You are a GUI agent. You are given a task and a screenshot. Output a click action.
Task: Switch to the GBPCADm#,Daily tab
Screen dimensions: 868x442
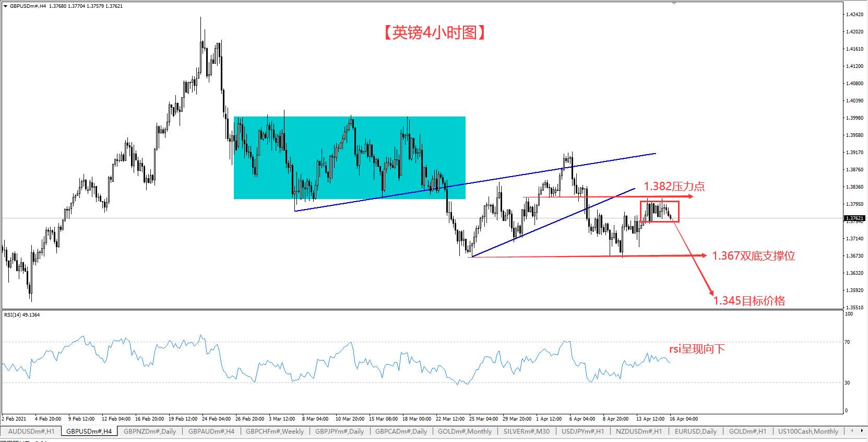click(401, 432)
